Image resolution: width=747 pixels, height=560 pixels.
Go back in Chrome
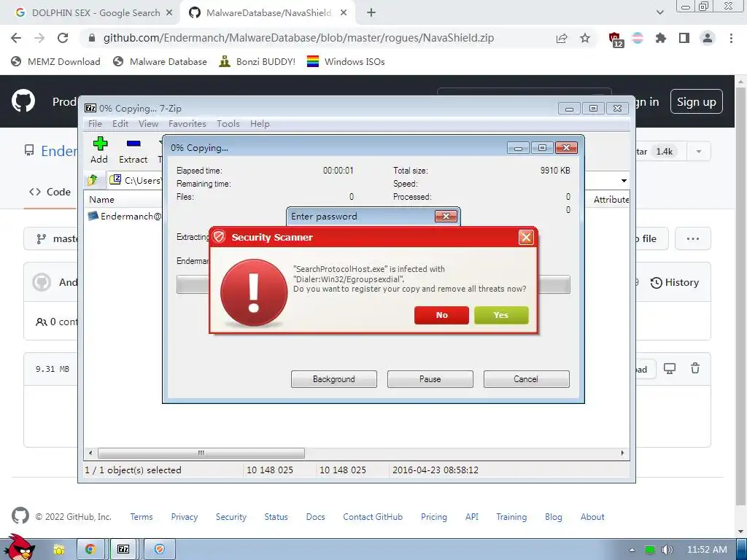point(16,38)
